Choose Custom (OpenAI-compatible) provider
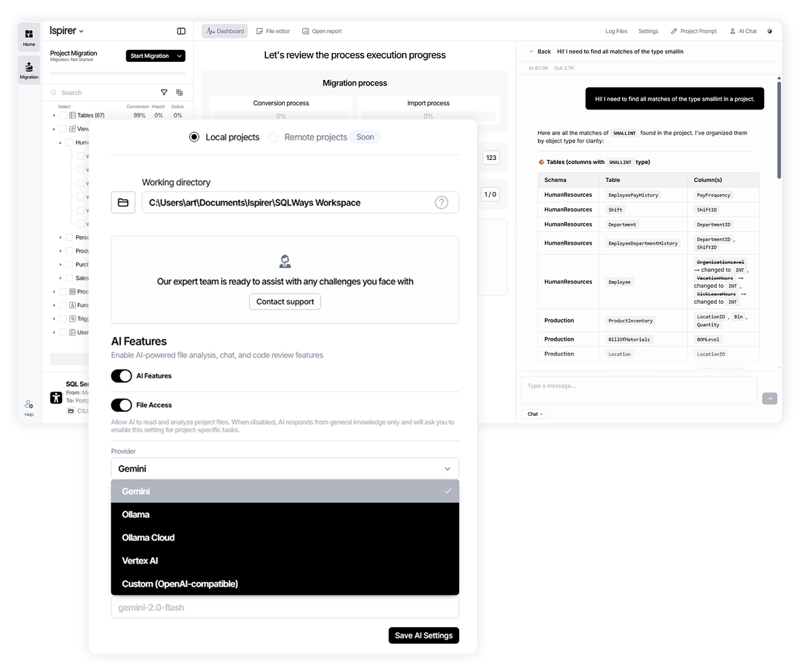801x672 pixels. pos(285,583)
